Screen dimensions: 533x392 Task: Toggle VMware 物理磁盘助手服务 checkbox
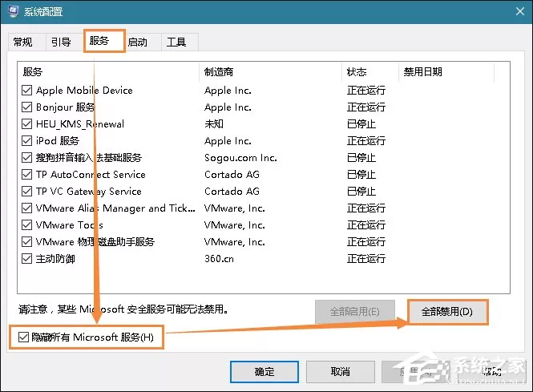click(x=27, y=242)
